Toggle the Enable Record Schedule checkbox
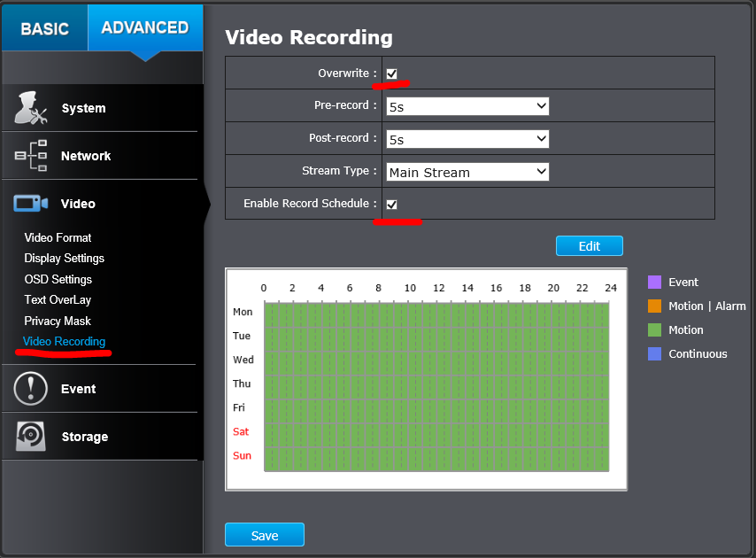The width and height of the screenshot is (756, 558). pos(391,205)
